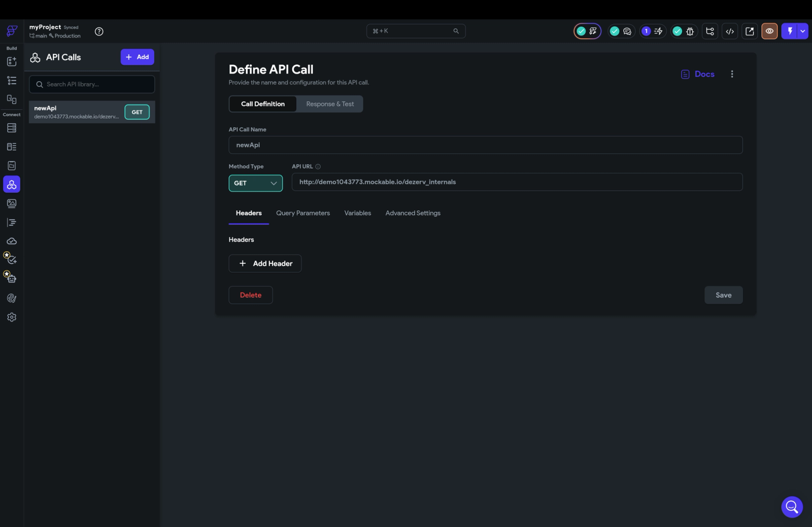This screenshot has width=812, height=527.
Task: Click the top search bar with the Command+K shortcut
Action: (416, 31)
